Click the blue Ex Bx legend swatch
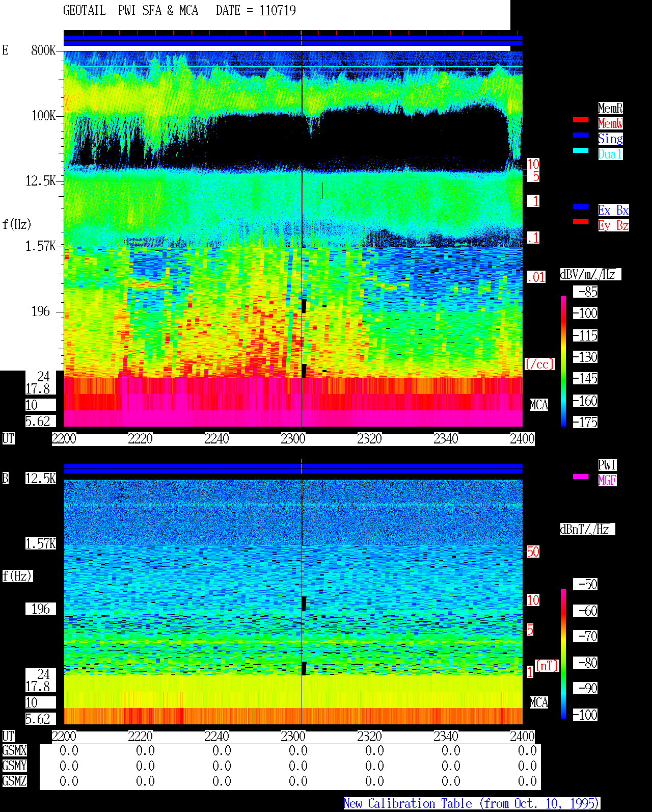Screen dimensions: 652x812 click(x=581, y=206)
